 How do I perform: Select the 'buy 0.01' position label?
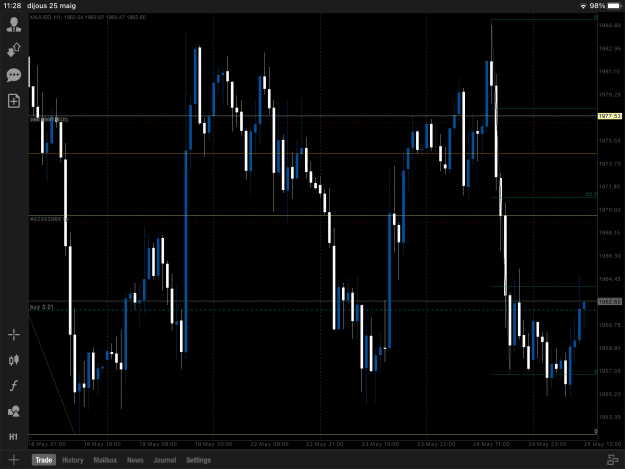tap(41, 307)
